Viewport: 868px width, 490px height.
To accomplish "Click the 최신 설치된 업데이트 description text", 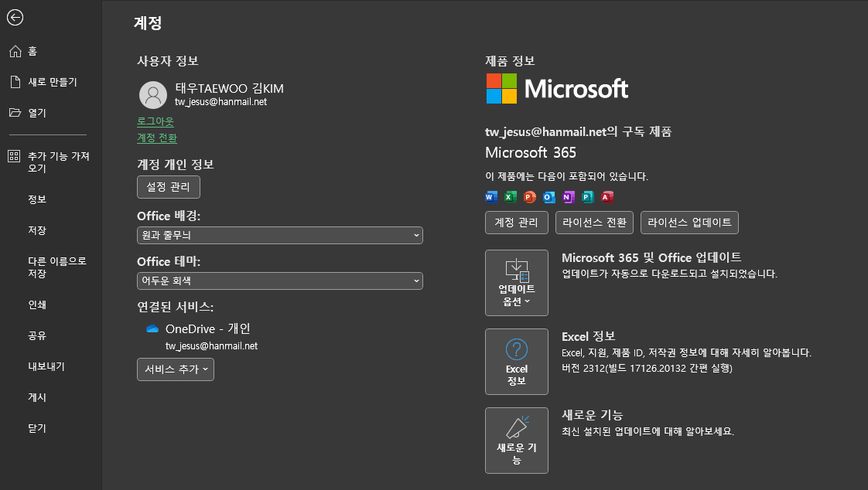I will [x=648, y=431].
